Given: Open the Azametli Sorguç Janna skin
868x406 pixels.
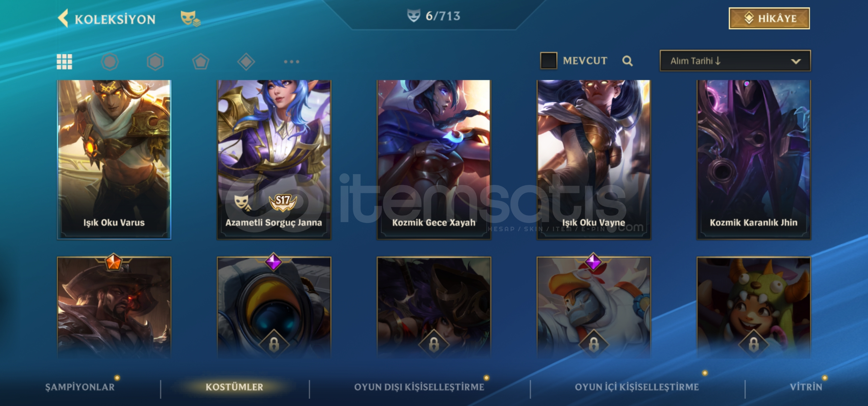Looking at the screenshot, I should pos(274,159).
